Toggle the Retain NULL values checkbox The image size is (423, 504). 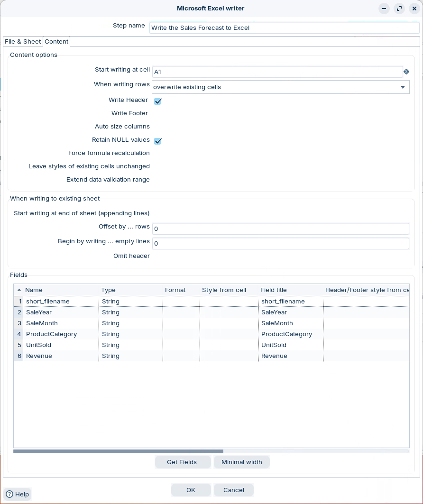158,141
